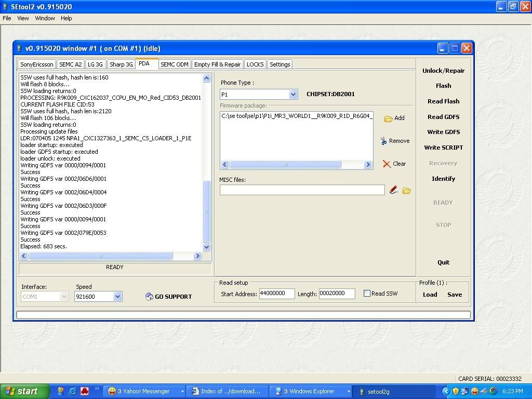Click the first quick launch icon
Screen dimensions: 532x399
[61, 391]
